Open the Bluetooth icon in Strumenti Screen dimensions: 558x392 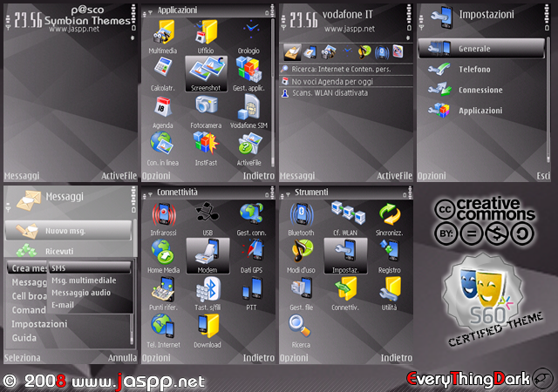(302, 215)
